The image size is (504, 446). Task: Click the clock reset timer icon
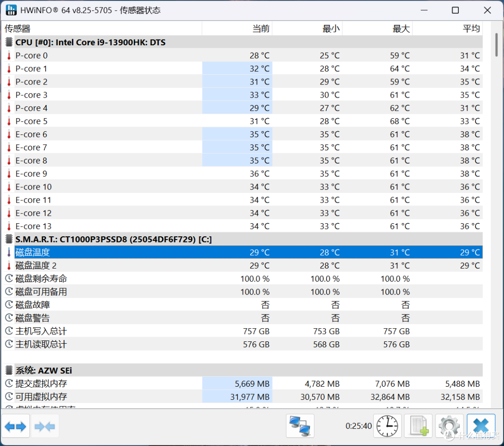tap(387, 426)
